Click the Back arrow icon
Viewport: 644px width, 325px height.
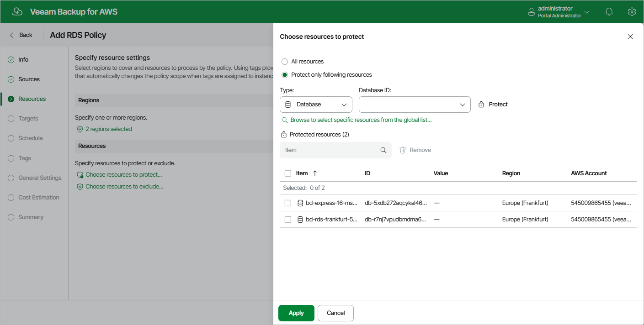12,35
